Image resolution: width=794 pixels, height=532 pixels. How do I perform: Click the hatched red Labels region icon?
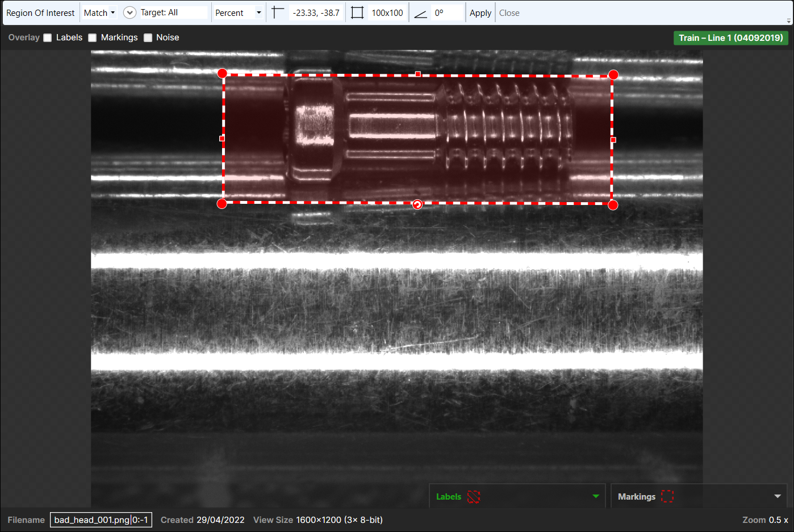coord(474,497)
